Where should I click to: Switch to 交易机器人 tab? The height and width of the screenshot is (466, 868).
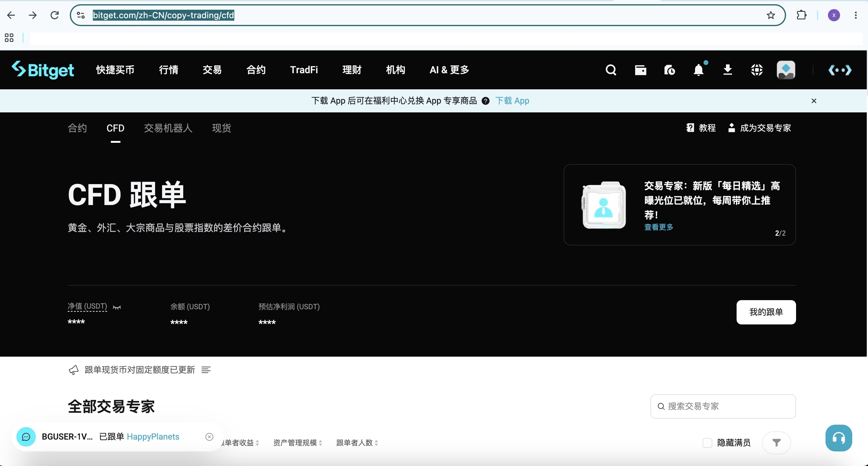point(168,128)
